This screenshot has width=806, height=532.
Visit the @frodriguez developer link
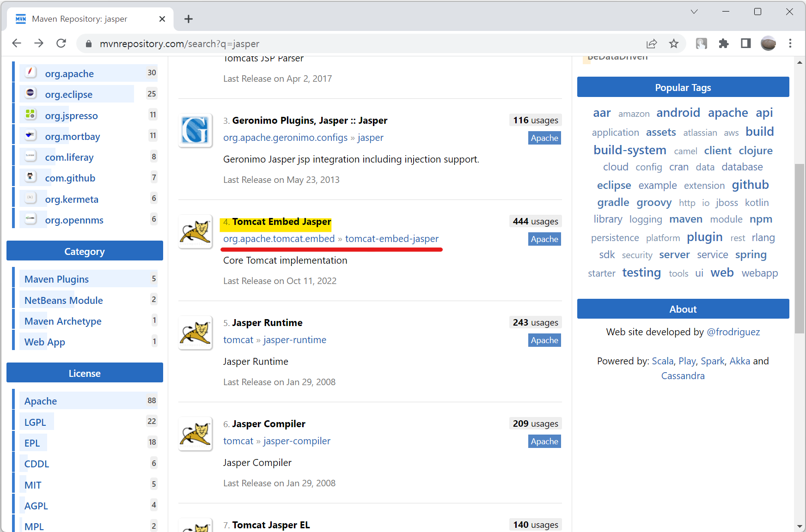(x=733, y=332)
